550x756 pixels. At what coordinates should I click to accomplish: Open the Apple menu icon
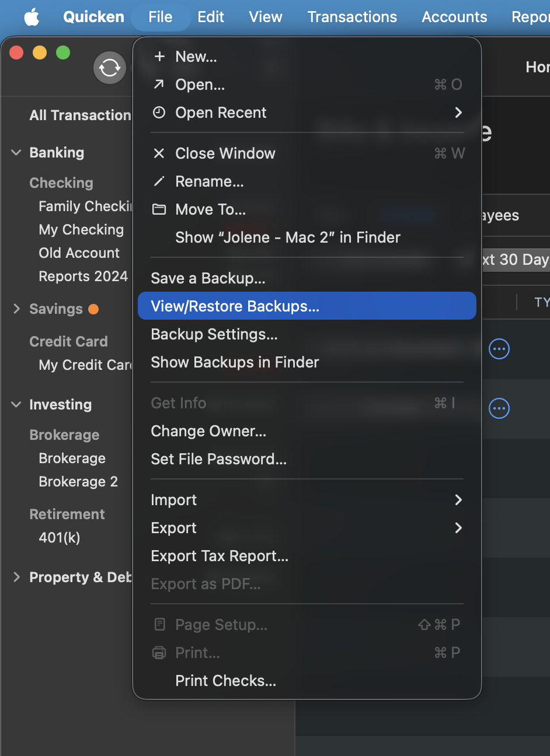[x=32, y=17]
